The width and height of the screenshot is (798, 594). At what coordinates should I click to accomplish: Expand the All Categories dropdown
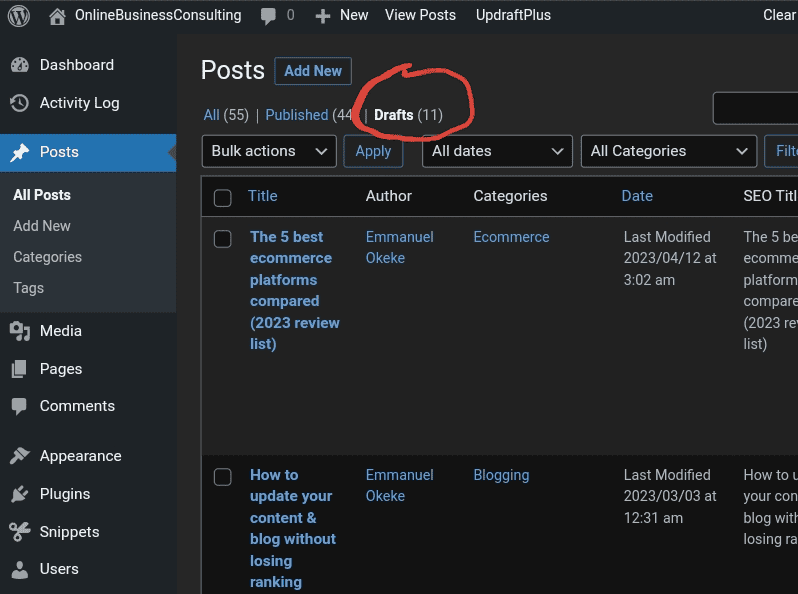[668, 151]
